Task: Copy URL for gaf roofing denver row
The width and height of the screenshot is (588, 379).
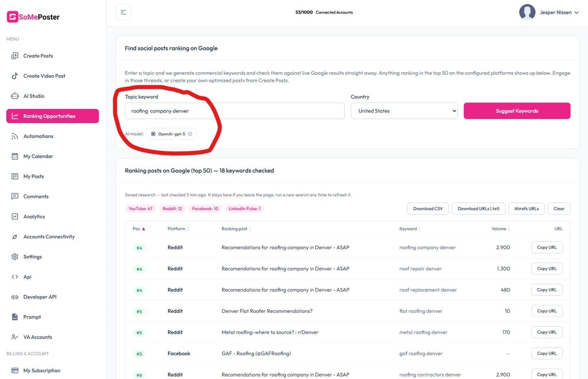Action: tap(547, 354)
